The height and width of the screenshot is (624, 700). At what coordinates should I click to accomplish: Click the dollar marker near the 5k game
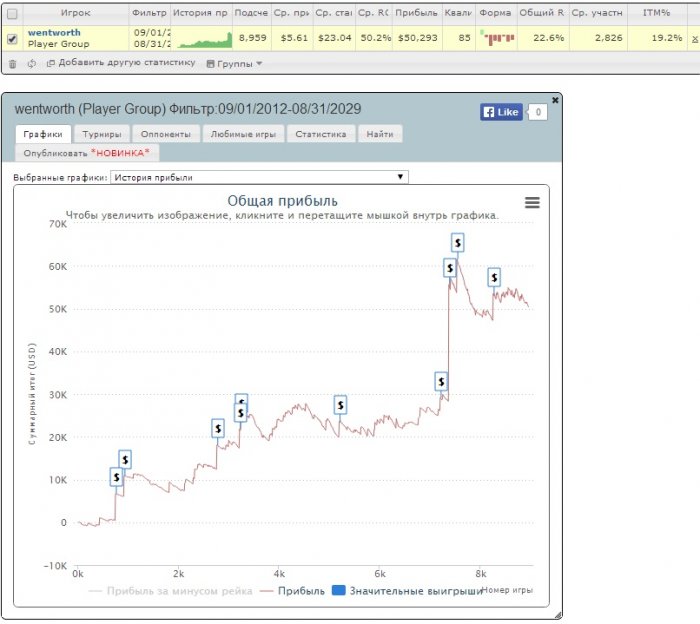[x=340, y=405]
